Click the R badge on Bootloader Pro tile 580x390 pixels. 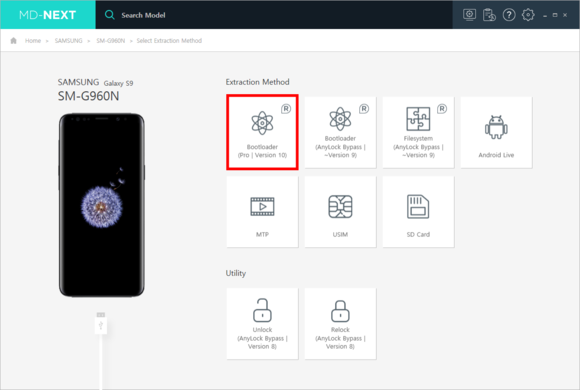286,109
